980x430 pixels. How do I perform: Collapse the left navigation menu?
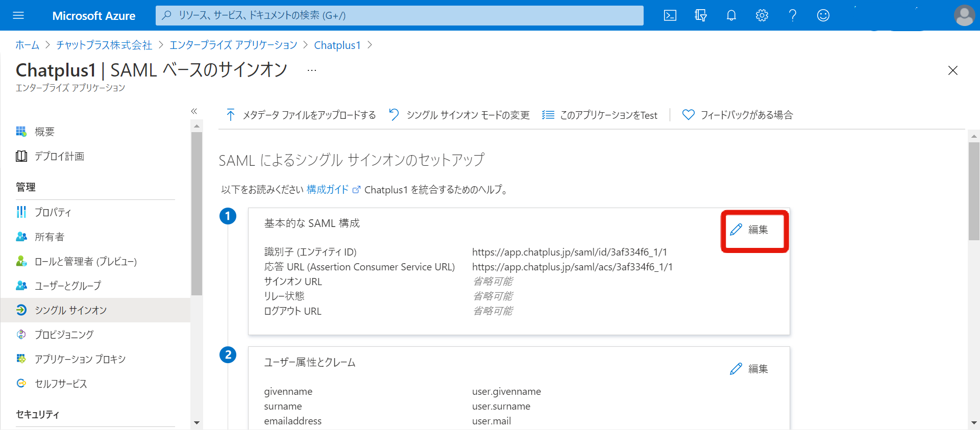[194, 111]
